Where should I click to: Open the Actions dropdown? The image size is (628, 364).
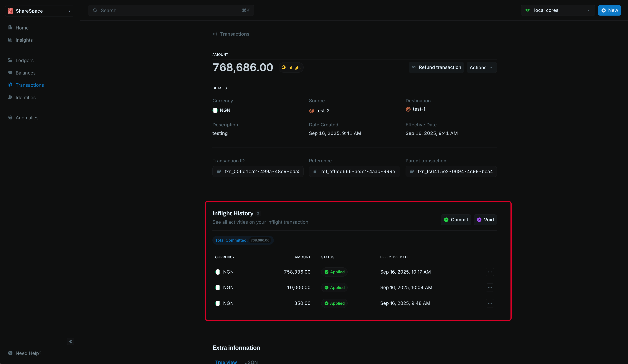tap(481, 67)
